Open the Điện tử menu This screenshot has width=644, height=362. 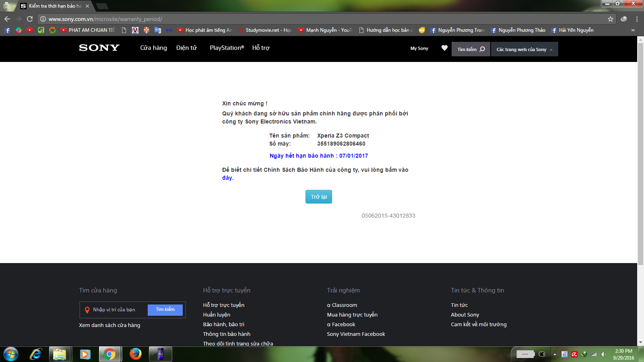(x=186, y=48)
